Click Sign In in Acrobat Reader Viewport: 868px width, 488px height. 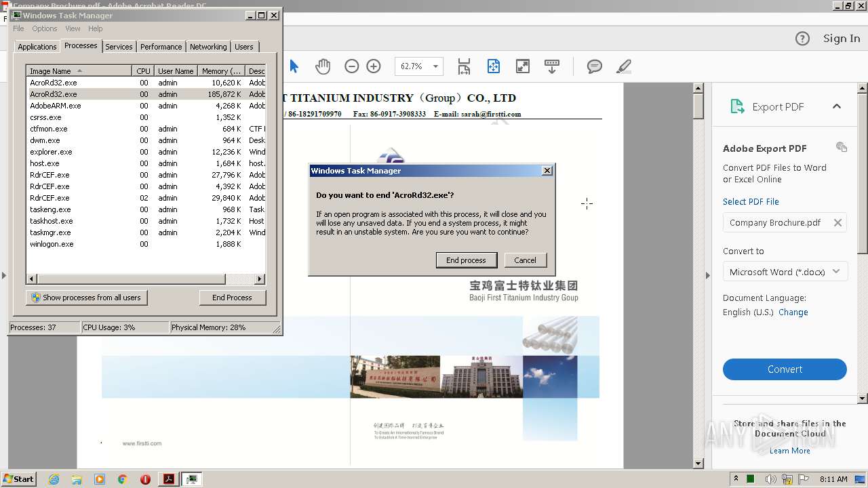842,39
